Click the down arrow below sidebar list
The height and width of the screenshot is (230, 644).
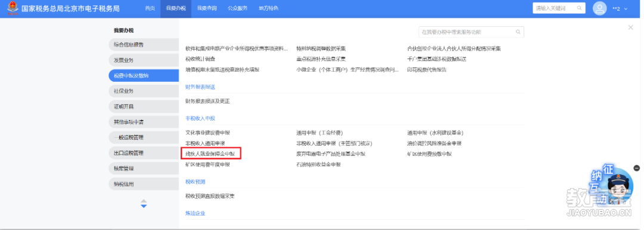pos(144,206)
